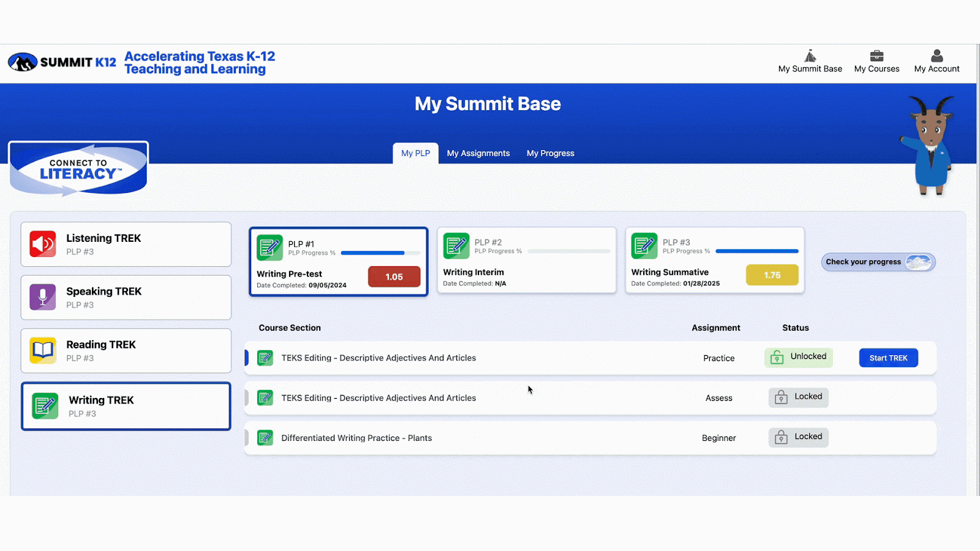Click the PLP #2 writing icon
This screenshot has width=980, height=551.
(456, 246)
